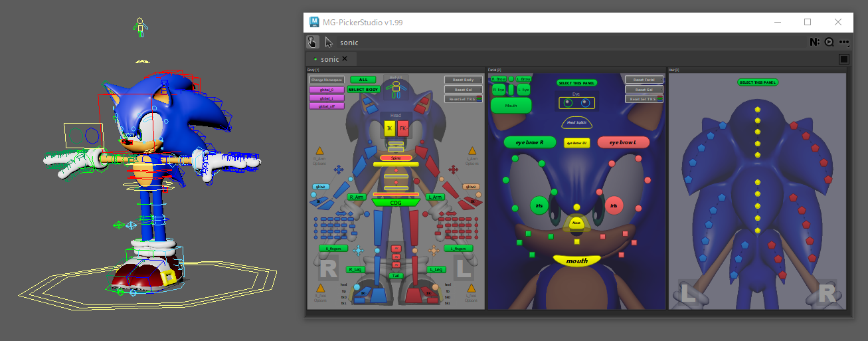Image resolution: width=868 pixels, height=341 pixels.
Task: Switch head to red FK
Action: pyautogui.click(x=403, y=128)
